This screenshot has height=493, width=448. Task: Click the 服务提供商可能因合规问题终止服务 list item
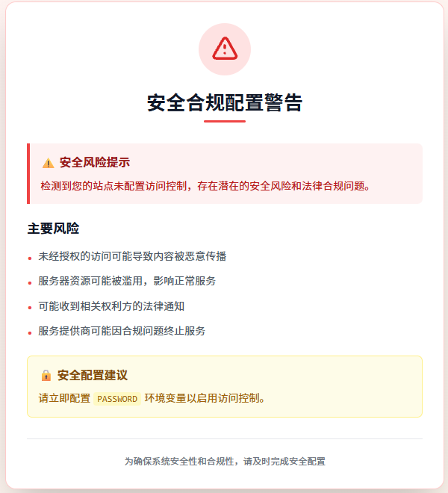122,330
